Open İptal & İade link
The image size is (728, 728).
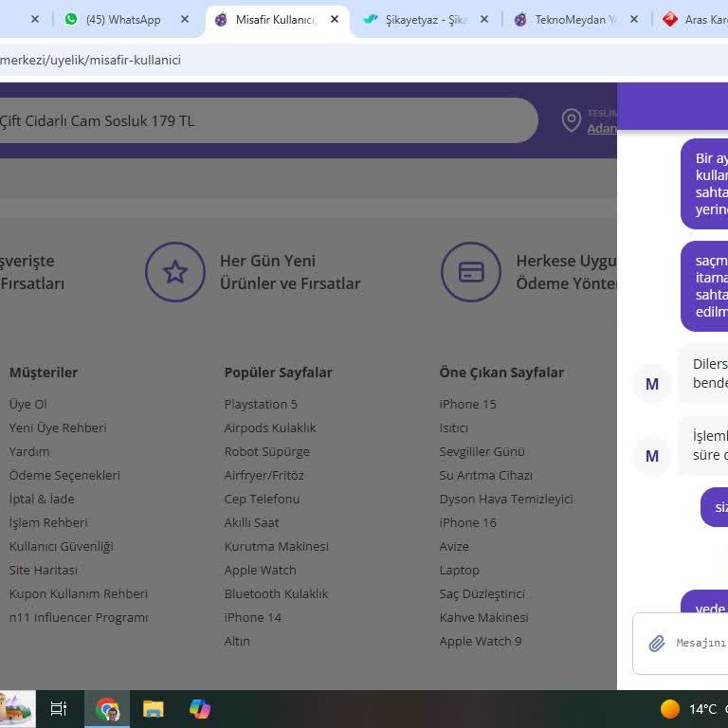point(42,500)
